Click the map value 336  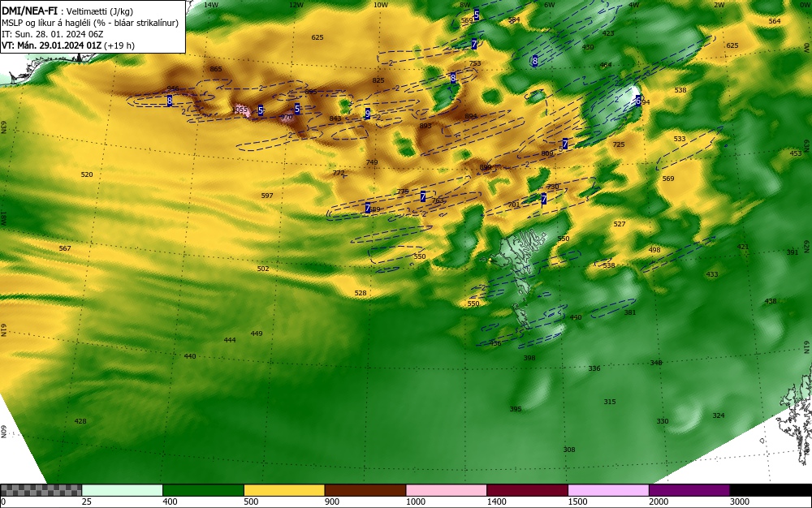point(594,368)
